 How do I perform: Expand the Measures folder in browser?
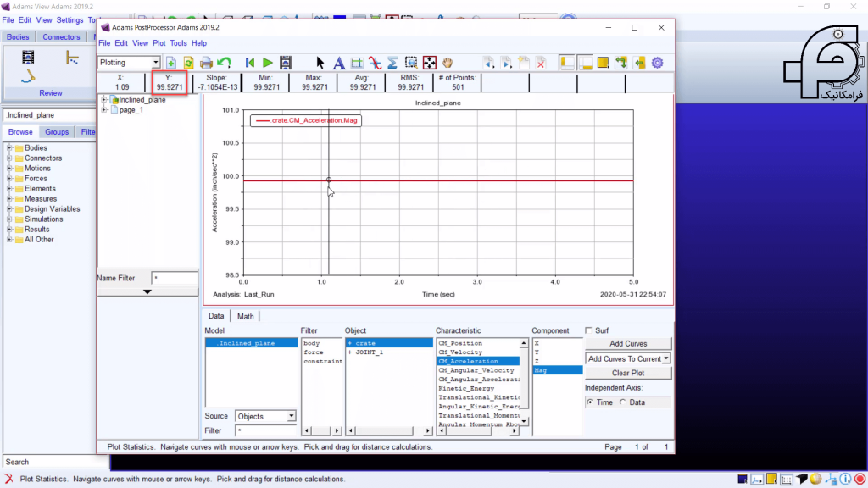[x=9, y=198]
